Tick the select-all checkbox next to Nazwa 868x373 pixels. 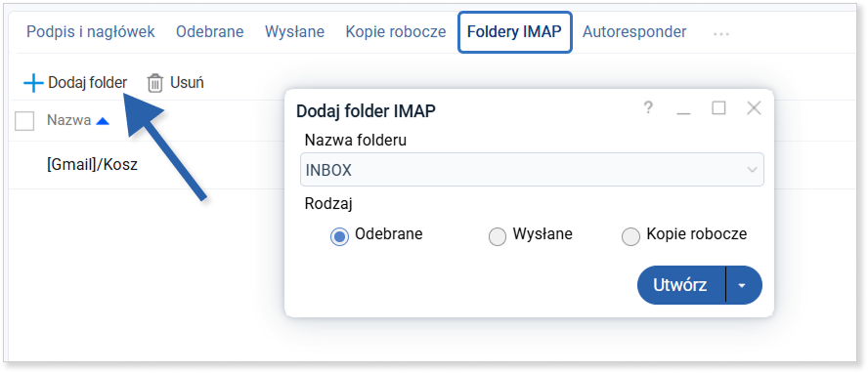coord(24,121)
